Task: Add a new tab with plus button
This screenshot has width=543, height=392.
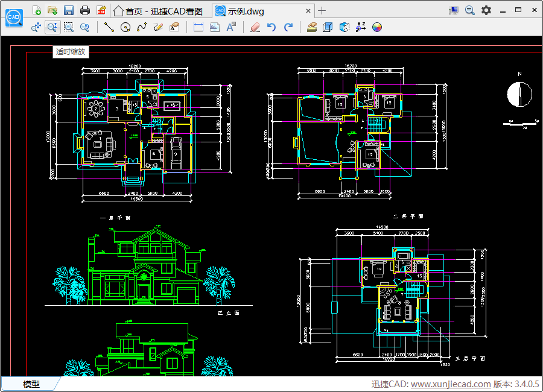Action: click(x=322, y=11)
